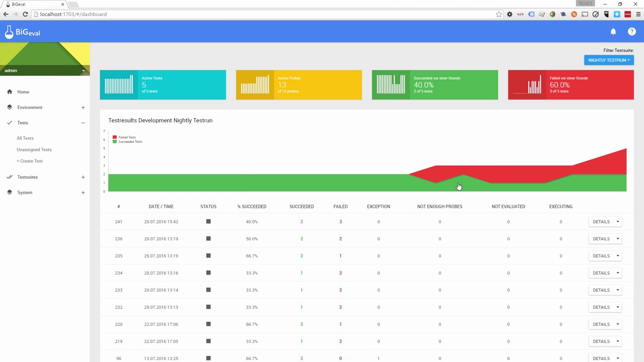Reload the page with browser refresh icon
The image size is (644, 362).
pos(25,14)
